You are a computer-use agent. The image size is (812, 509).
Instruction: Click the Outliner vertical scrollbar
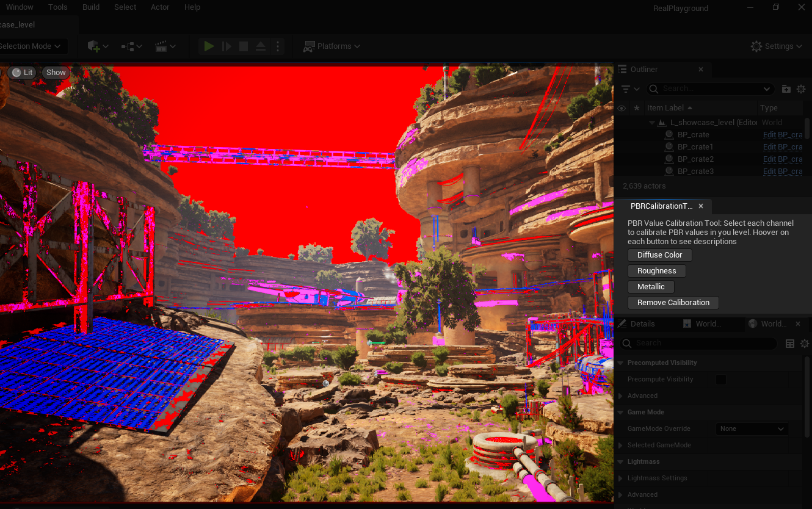(x=807, y=129)
